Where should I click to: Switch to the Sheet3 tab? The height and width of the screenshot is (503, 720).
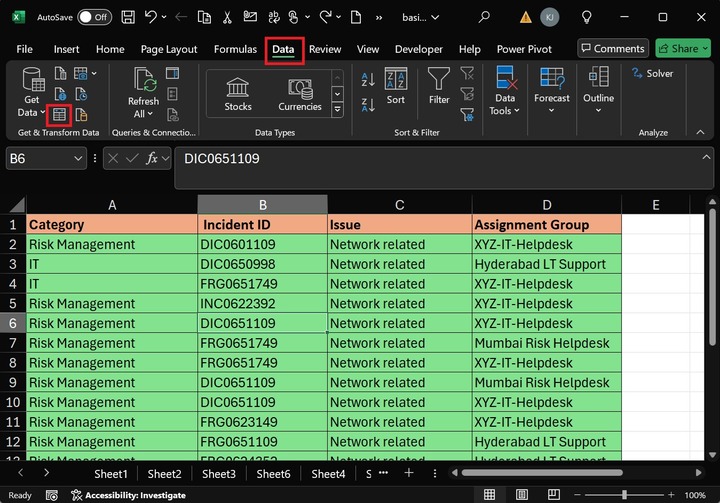(219, 474)
